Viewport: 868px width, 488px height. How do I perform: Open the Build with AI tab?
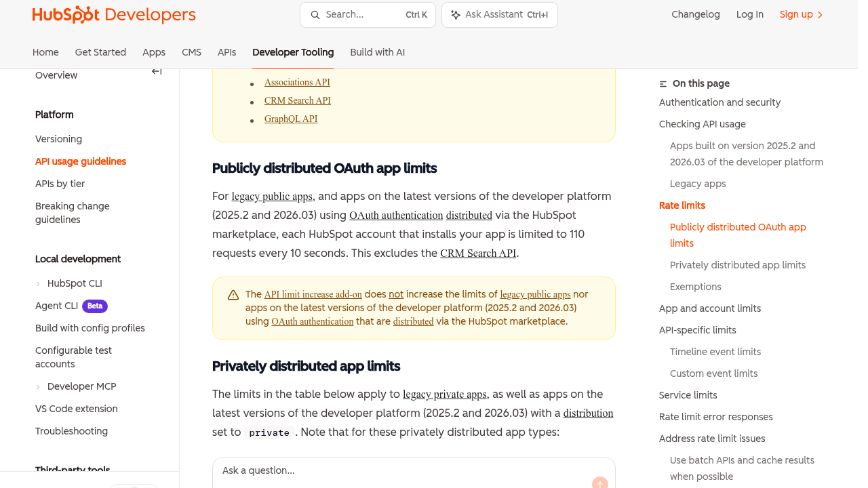point(378,52)
